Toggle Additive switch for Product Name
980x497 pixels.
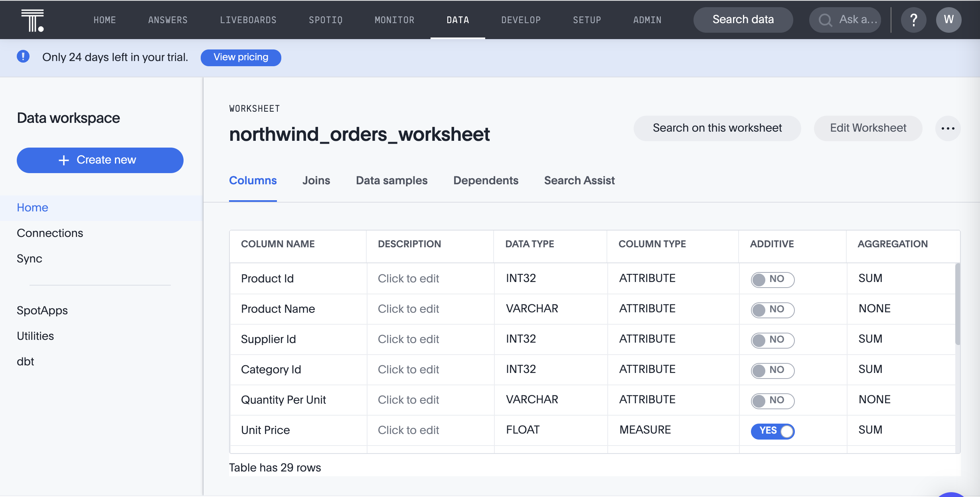[773, 310]
